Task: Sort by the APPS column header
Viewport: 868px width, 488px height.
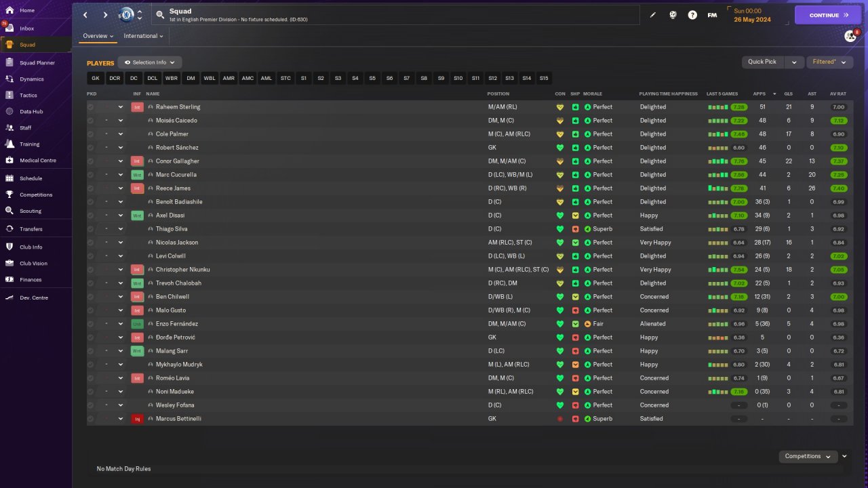Action: (x=759, y=94)
